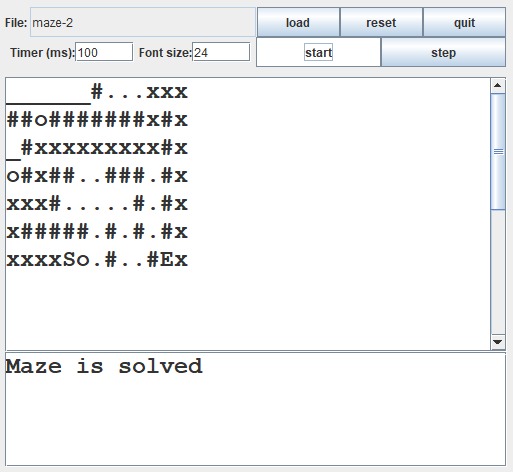
Task: Click the maze row 'o#x##..###.#x'
Action: 97,176
